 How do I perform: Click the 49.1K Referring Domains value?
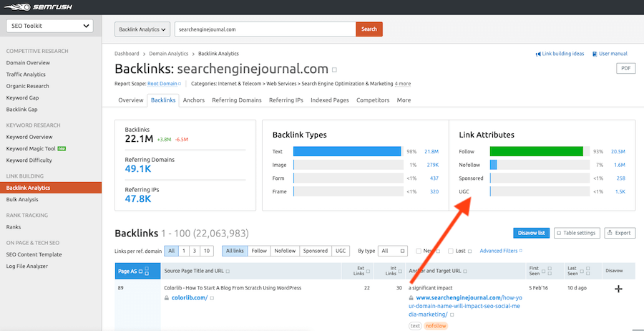138,169
